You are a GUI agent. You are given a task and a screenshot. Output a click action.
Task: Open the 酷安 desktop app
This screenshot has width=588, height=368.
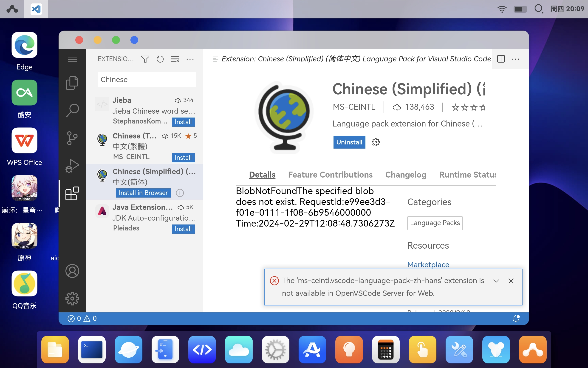(24, 93)
